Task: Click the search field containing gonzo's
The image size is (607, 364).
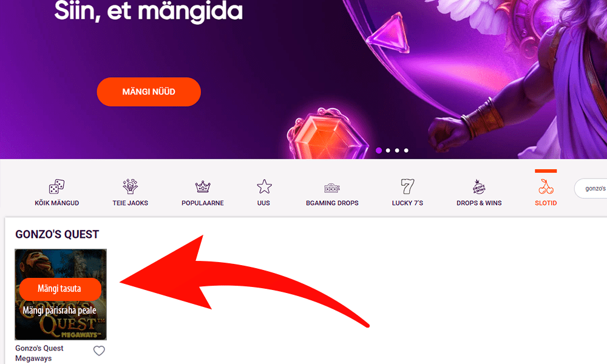Action: pos(591,189)
